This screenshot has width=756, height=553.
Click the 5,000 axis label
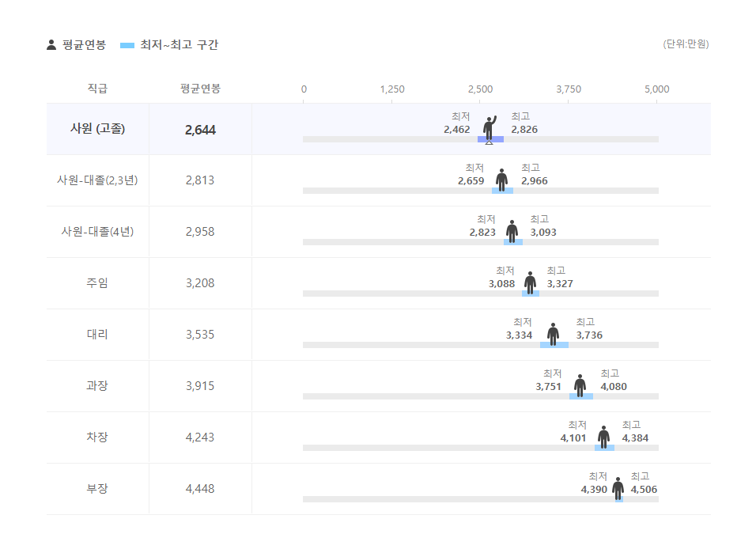click(x=656, y=89)
